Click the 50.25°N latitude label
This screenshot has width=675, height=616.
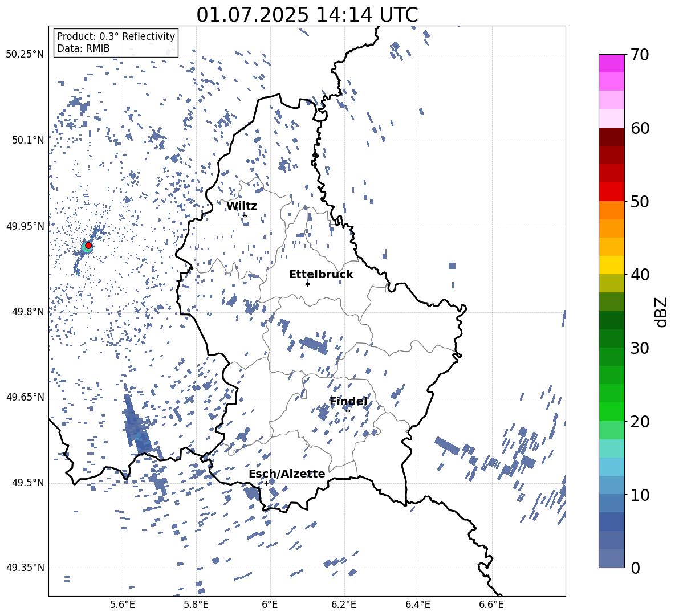coord(25,55)
